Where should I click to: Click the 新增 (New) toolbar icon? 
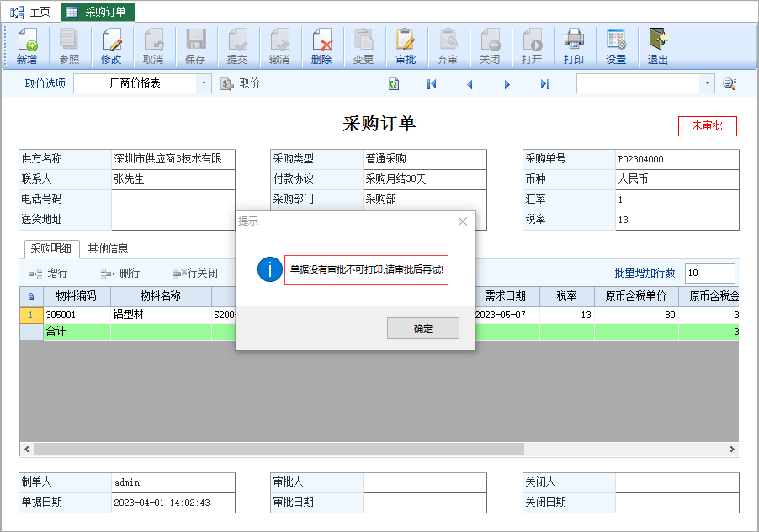(x=27, y=46)
